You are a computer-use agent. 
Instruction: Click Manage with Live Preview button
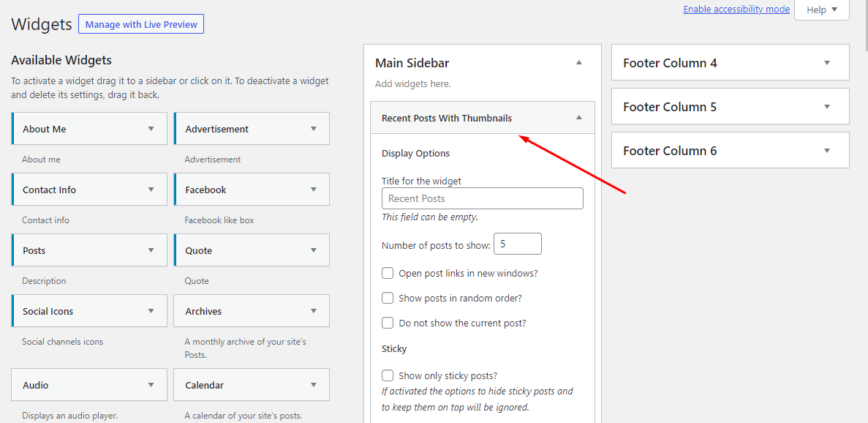(x=141, y=24)
